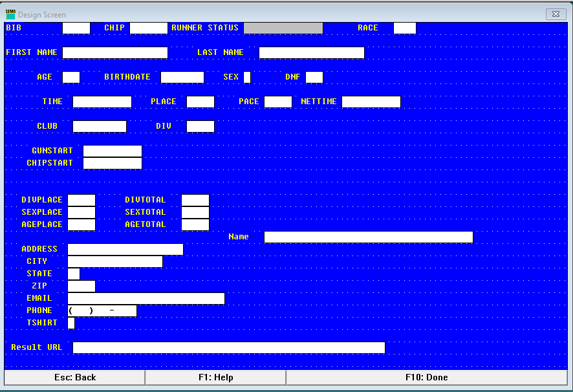Select the NETTIME label
The height and width of the screenshot is (392, 573).
[x=319, y=102]
